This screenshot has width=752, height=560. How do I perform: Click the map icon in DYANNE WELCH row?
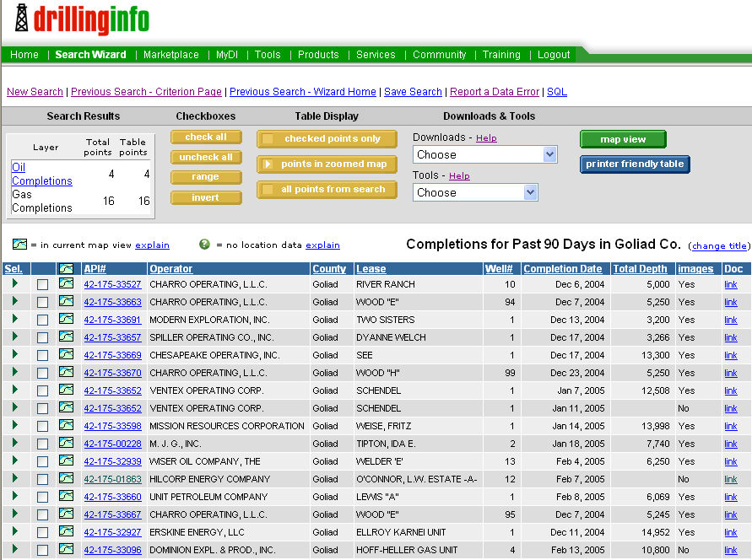66,337
